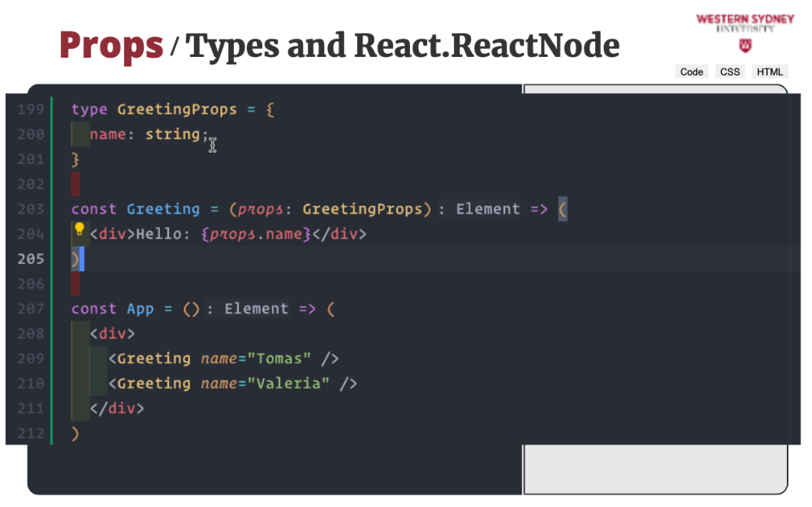Click the Element inlay hint after App

(x=256, y=309)
